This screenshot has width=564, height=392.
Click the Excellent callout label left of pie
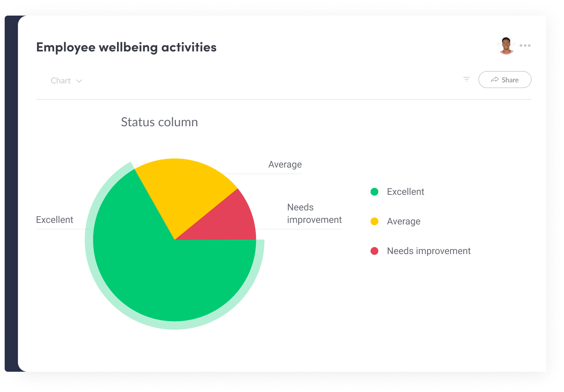[x=55, y=220]
